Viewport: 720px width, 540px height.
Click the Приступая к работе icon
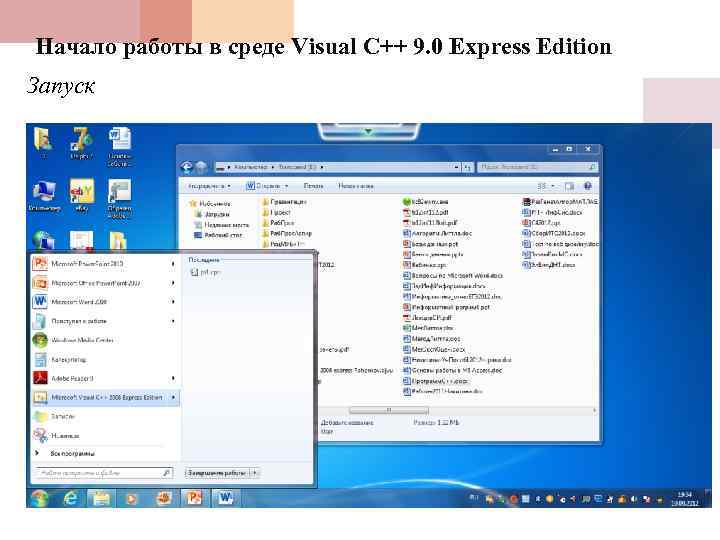point(40,321)
